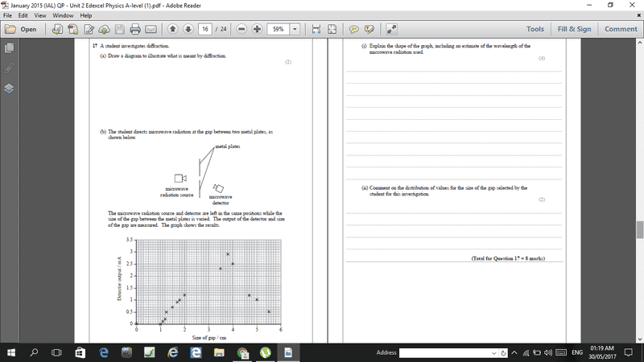Open the Window menu

click(x=63, y=15)
